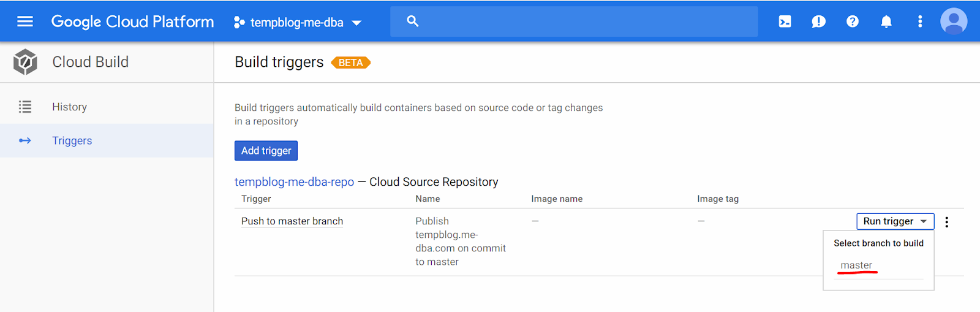980x312 pixels.
Task: Click the Cloud Build product logo
Action: coord(25,62)
